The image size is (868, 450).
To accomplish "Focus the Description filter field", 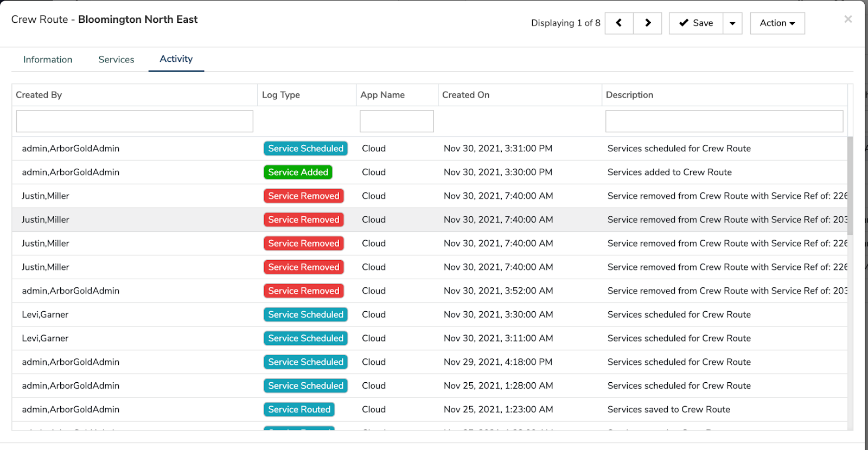I will coord(724,121).
